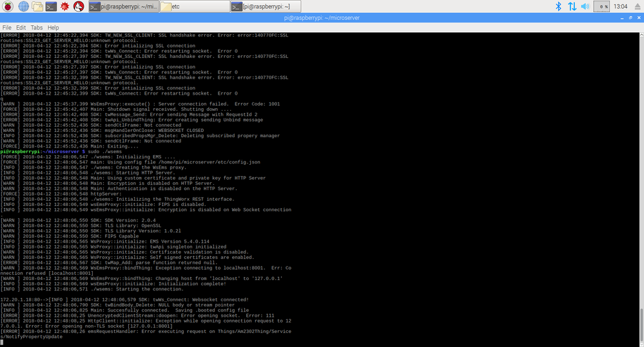644x347 pixels.
Task: Click the 'SDK Version: 2.0.4' log line
Action: click(78, 220)
